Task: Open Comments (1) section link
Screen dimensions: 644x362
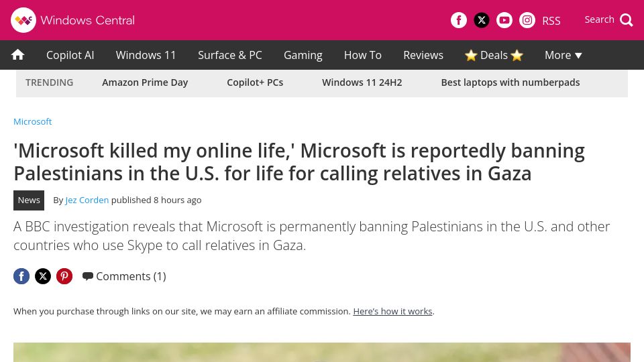Action: click(124, 276)
